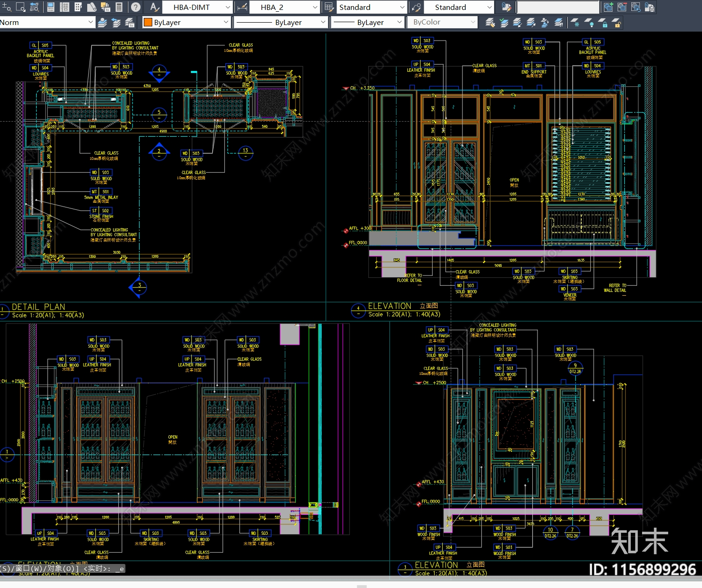
Task: Click the Add to Working Set icon
Action: coord(608,7)
